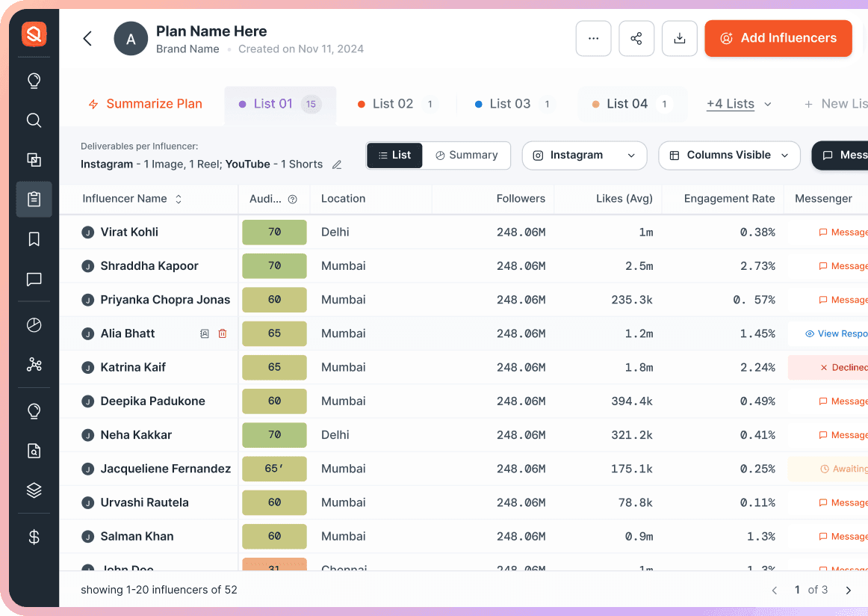Open the three-dots more options button
Screen dimensions: 868x616
click(593, 39)
